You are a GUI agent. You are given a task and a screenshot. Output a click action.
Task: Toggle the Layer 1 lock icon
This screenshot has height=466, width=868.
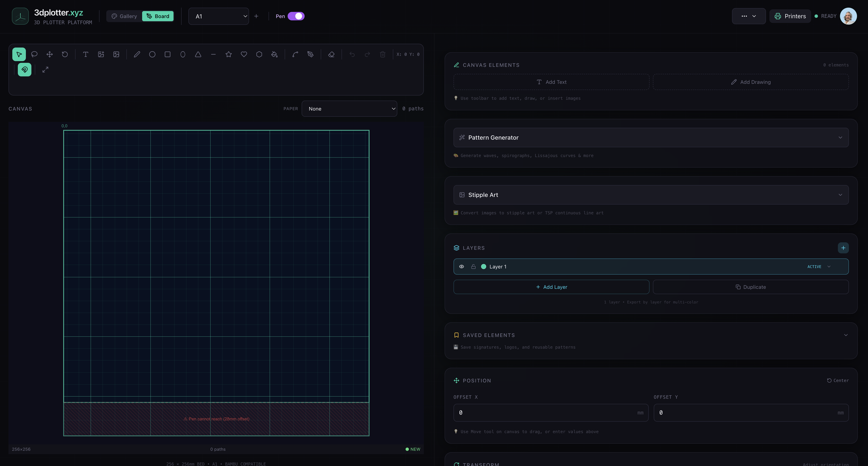coord(473,267)
